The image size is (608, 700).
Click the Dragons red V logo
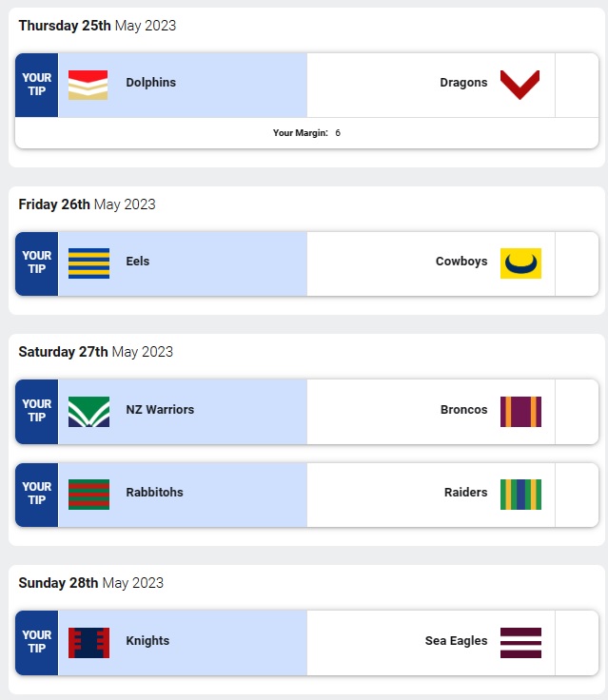520,85
